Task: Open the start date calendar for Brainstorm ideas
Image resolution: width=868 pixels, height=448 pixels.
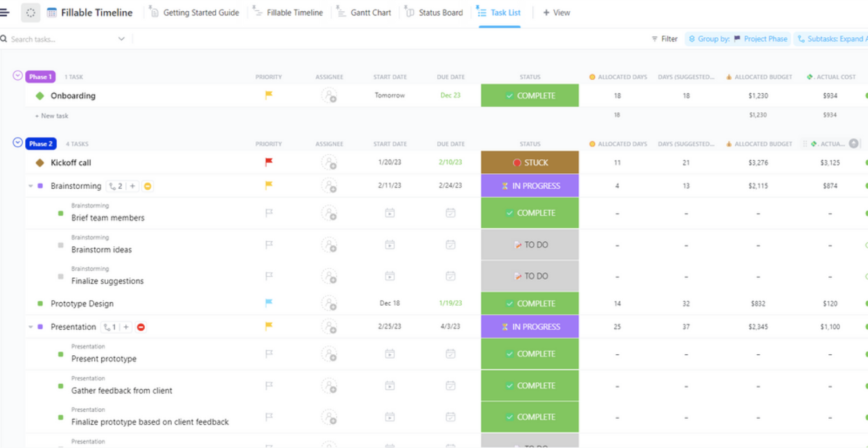Action: coord(389,245)
